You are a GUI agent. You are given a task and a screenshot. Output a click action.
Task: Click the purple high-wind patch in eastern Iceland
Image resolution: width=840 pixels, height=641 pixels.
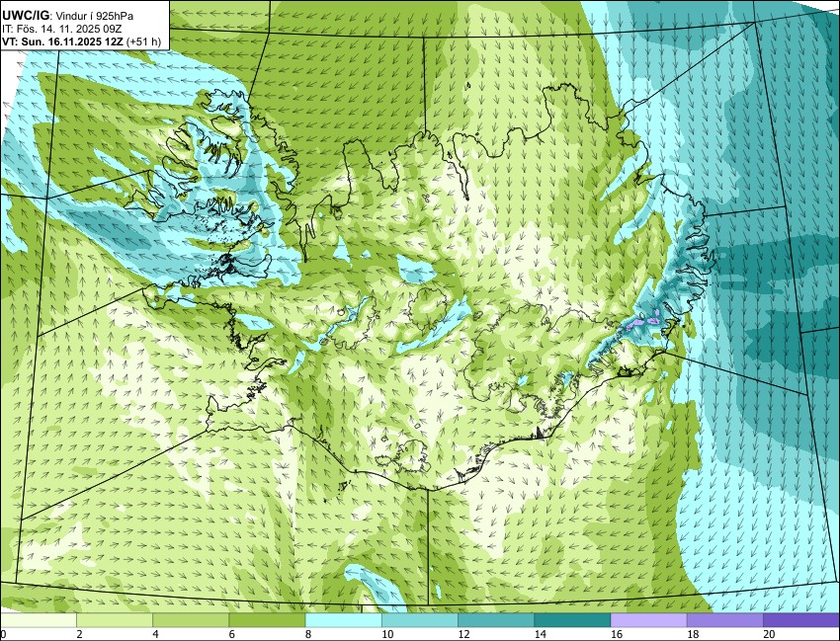(x=635, y=322)
